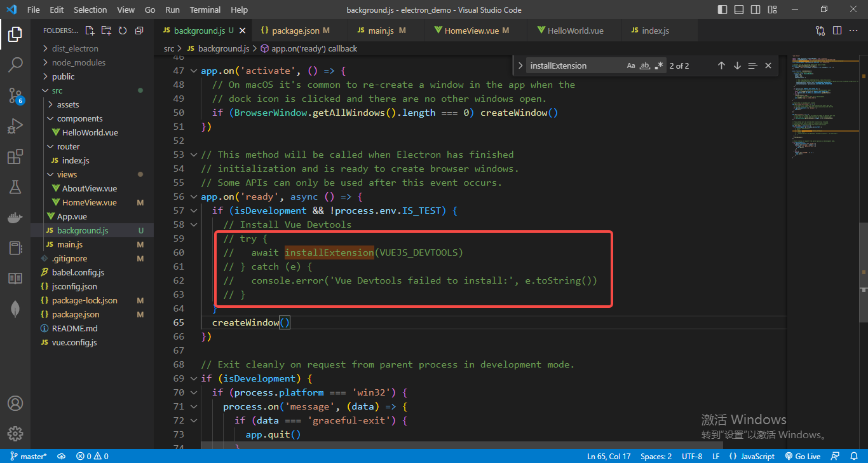Image resolution: width=868 pixels, height=463 pixels.
Task: Click the New File icon in Explorer header
Action: (x=90, y=31)
